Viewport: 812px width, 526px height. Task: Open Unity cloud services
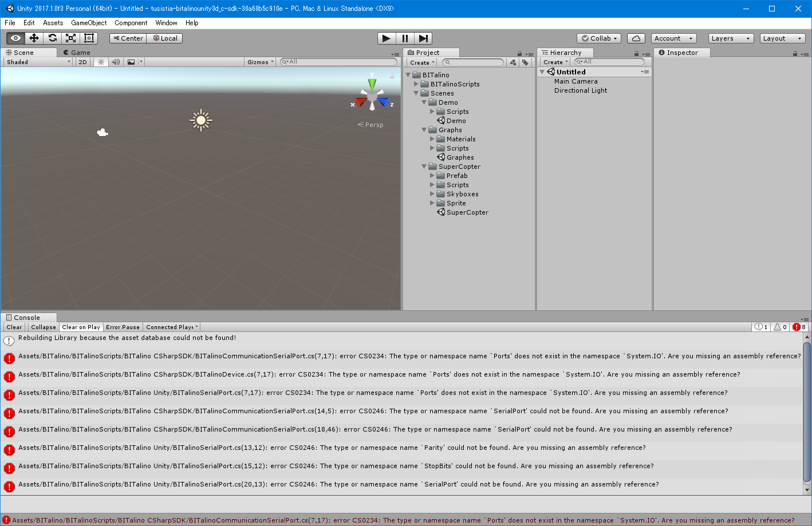(636, 38)
